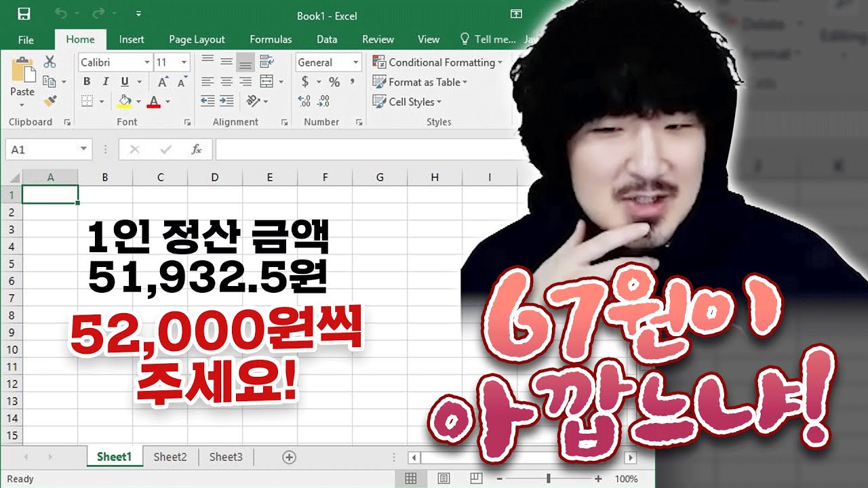Click the zoom out minus icon
868x488 pixels.
pos(499,479)
